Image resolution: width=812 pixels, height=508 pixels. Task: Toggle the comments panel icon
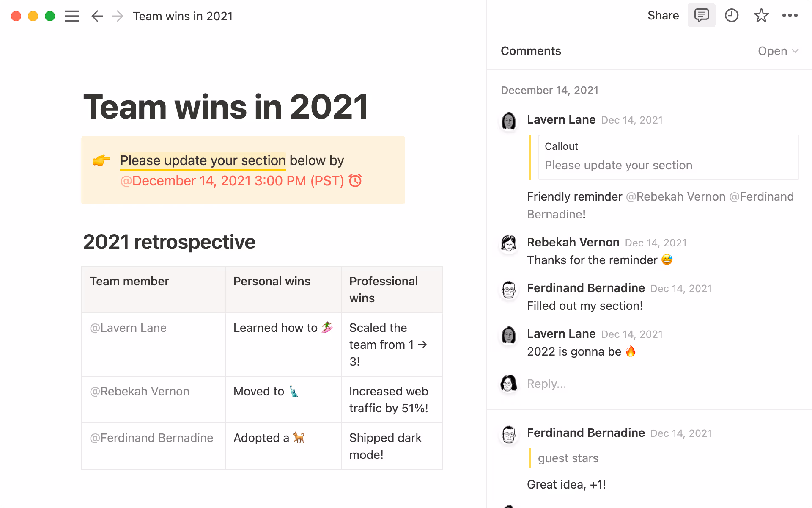click(x=701, y=16)
